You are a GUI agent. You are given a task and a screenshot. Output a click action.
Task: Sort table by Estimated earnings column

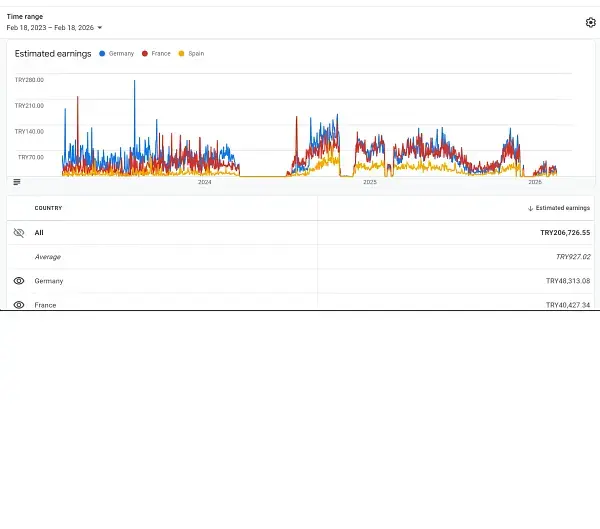563,208
